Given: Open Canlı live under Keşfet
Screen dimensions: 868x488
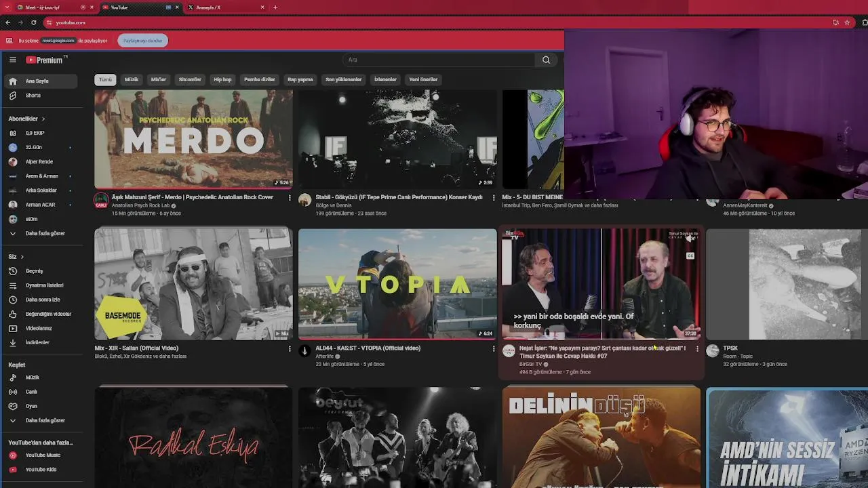Looking at the screenshot, I should point(41,392).
